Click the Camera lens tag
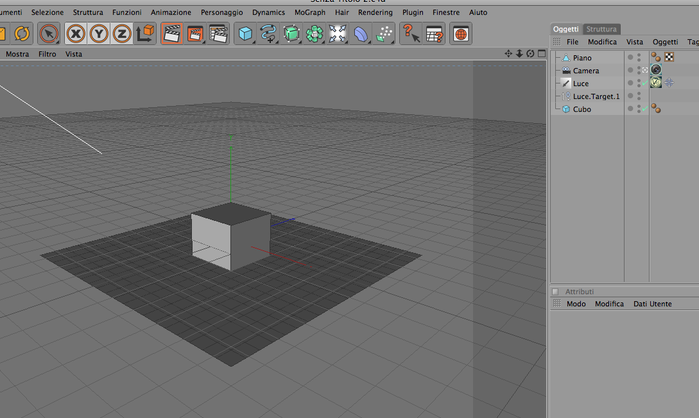This screenshot has height=418, width=699. tap(656, 70)
